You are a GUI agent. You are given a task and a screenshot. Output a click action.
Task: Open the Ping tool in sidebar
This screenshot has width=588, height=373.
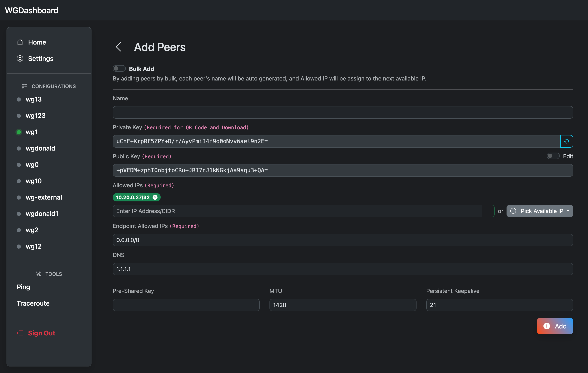click(23, 287)
